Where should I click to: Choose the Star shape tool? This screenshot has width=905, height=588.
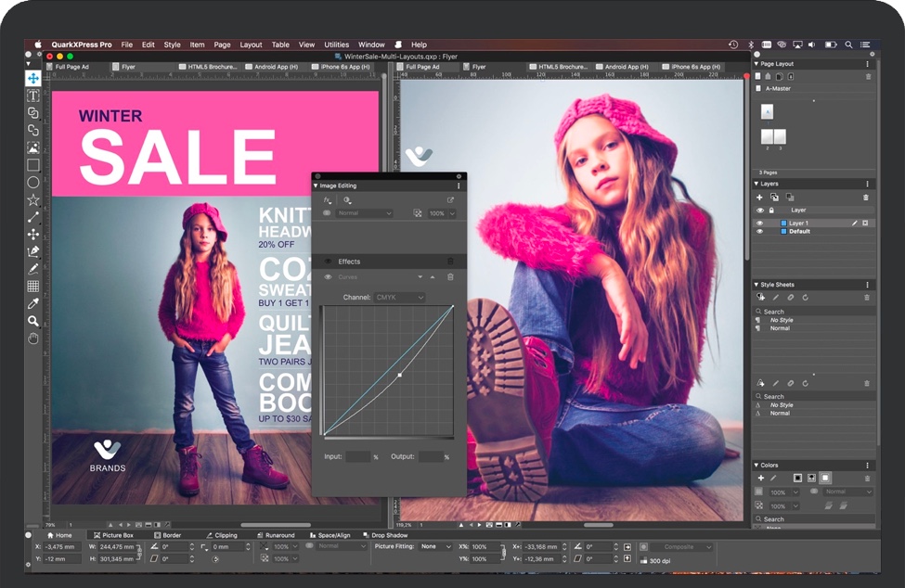click(33, 199)
